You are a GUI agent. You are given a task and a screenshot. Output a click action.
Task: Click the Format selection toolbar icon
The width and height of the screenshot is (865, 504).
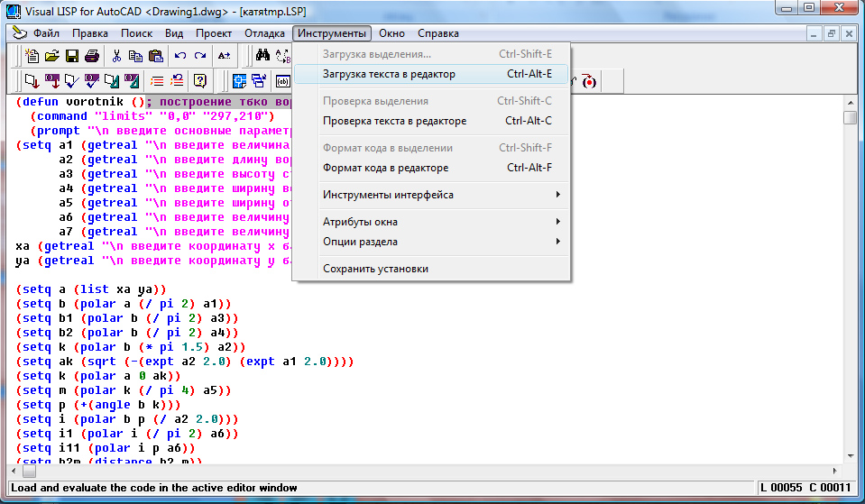point(132,82)
